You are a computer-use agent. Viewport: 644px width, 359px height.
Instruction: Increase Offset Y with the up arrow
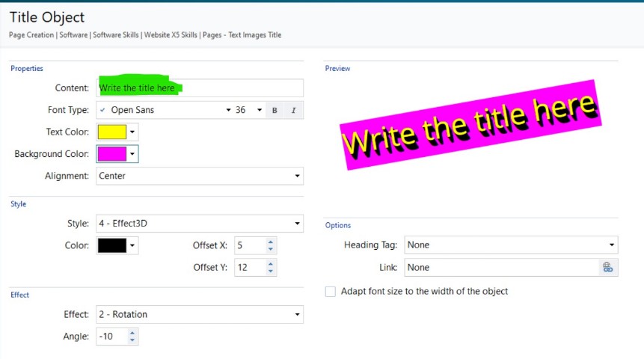tap(270, 264)
